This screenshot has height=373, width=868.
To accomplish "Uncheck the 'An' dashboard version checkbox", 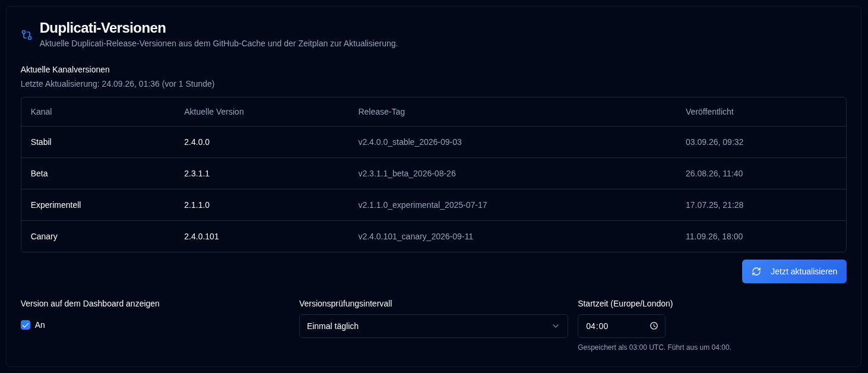I will 26,325.
